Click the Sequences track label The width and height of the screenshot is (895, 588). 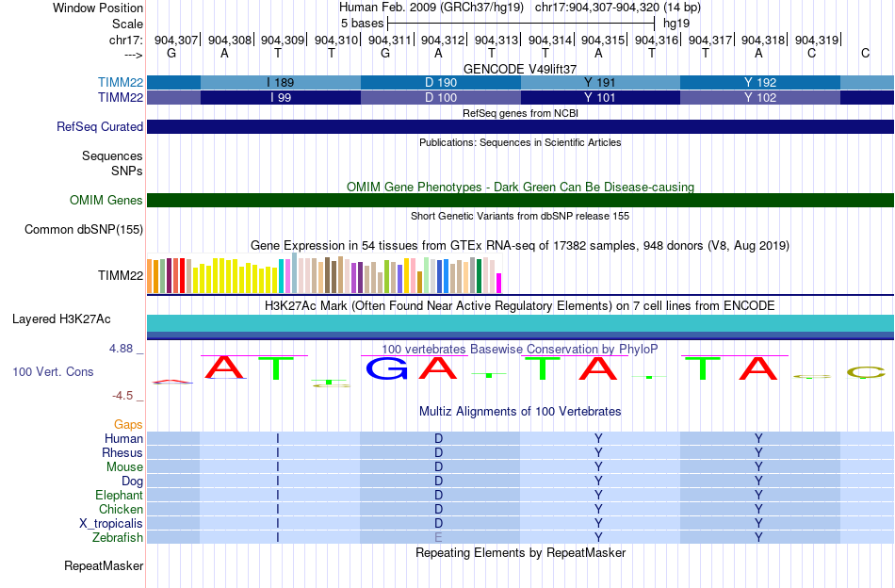[x=112, y=155]
